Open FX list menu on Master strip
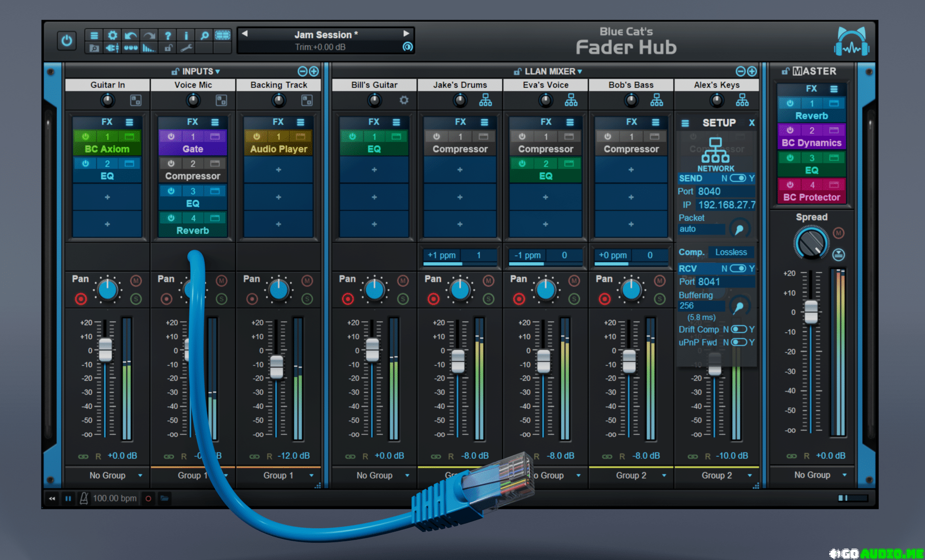The width and height of the screenshot is (925, 560). (834, 89)
